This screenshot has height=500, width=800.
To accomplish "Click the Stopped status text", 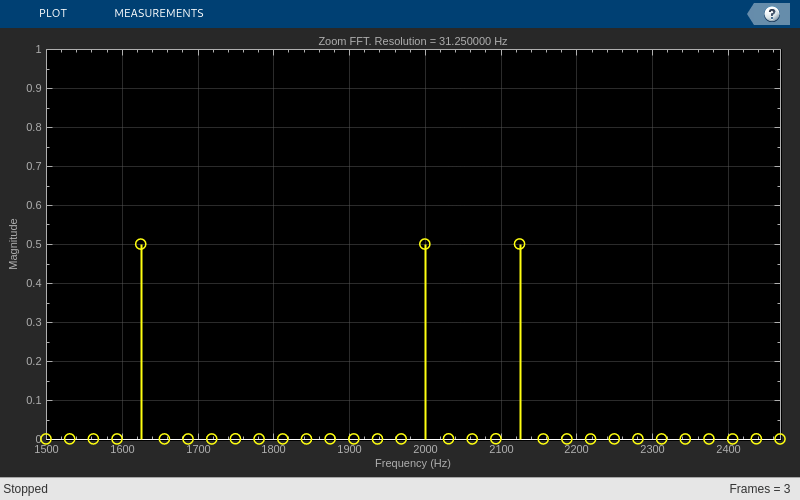I will point(26,489).
